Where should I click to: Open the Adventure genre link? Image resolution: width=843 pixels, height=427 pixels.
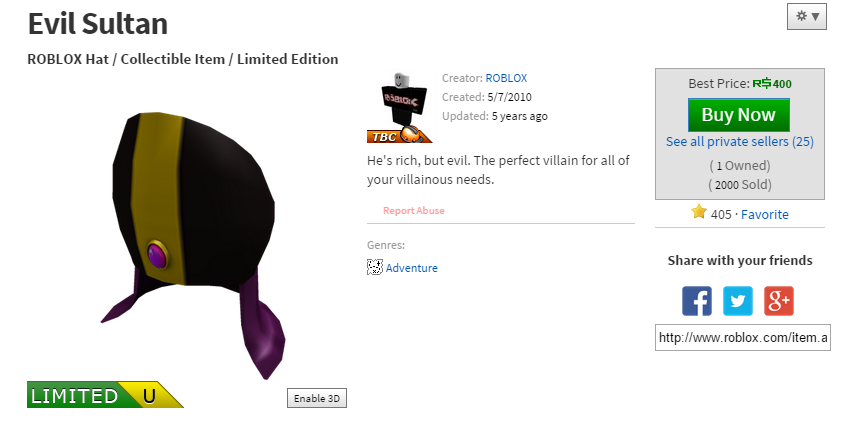pyautogui.click(x=411, y=268)
